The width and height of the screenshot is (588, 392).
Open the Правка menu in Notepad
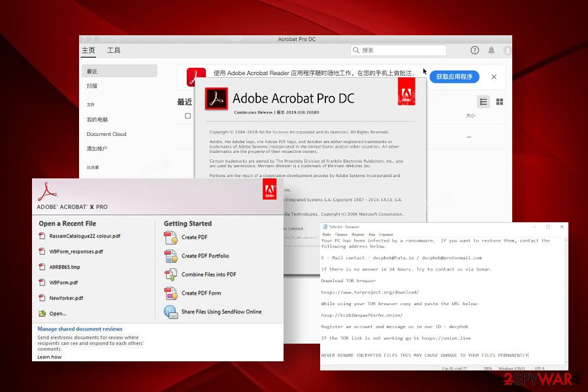(x=341, y=235)
